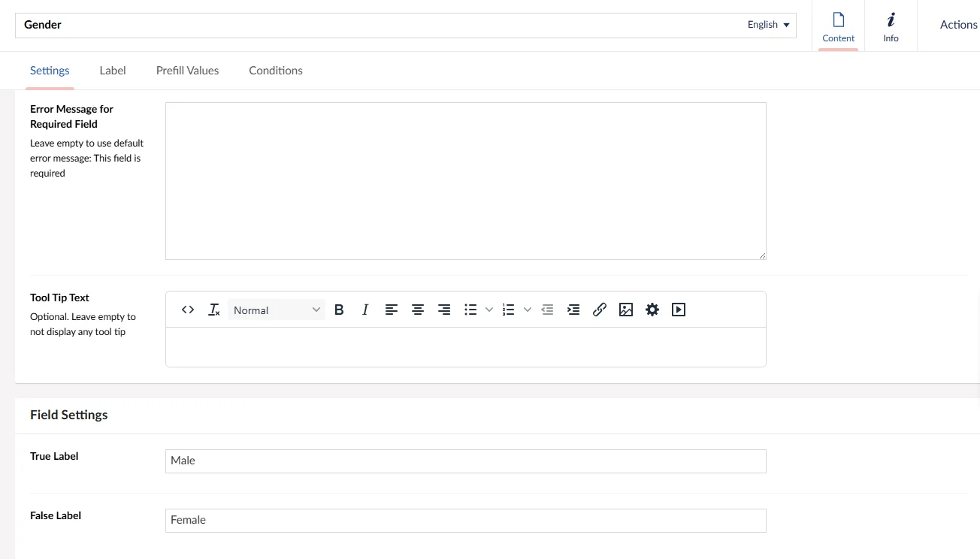
Task: Insert a numbered list
Action: tap(509, 310)
